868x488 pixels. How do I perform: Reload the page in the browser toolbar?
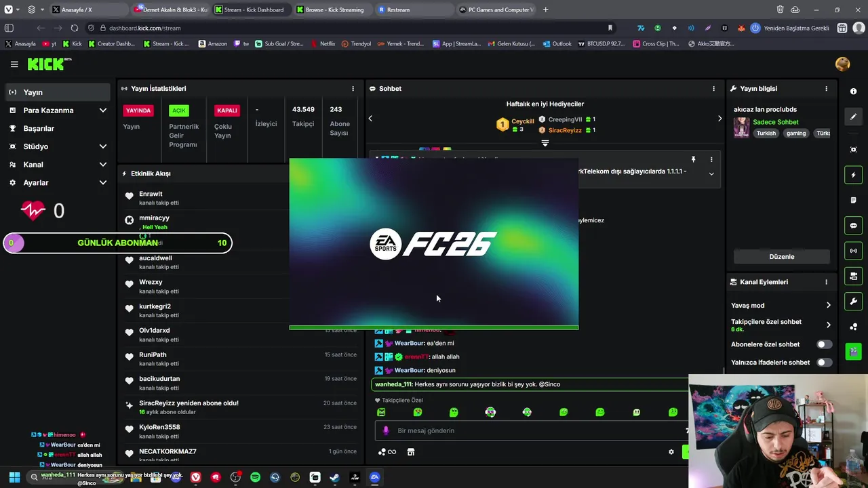tap(75, 28)
